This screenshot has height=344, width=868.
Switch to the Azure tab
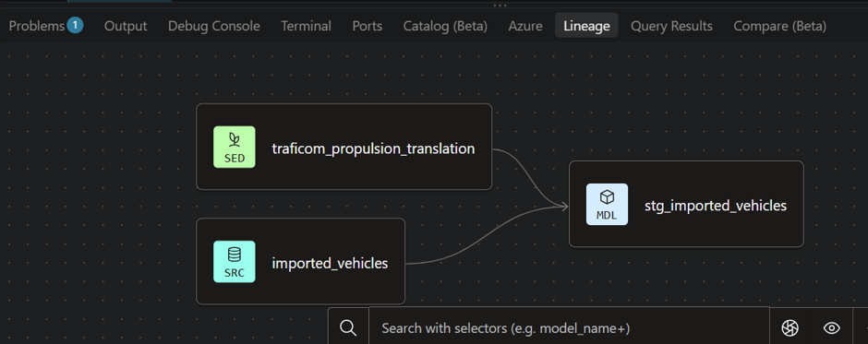[x=525, y=26]
